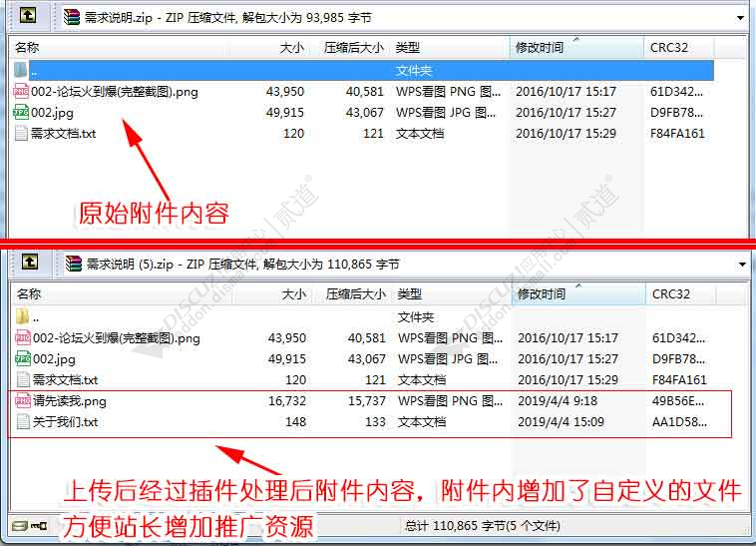756x546 pixels.
Task: Click the key password icon in the status bar
Action: 40,526
